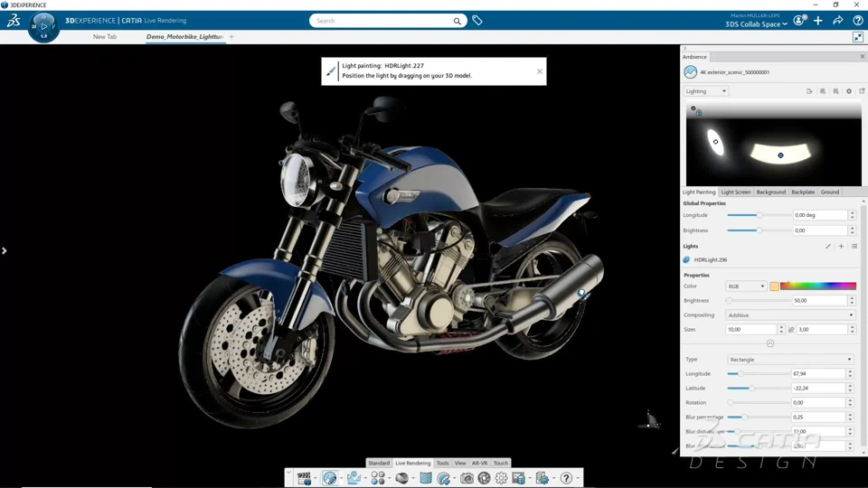Open the materials spheres icon

pyautogui.click(x=378, y=478)
